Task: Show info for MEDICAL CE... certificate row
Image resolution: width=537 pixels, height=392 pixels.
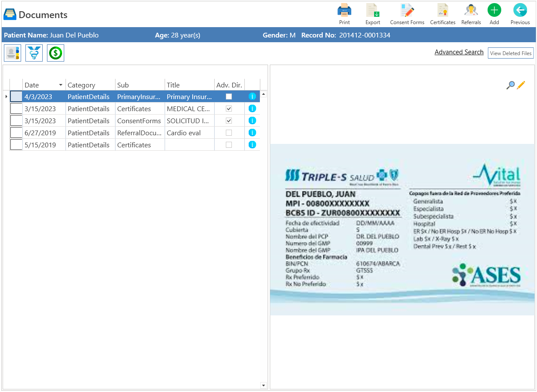Action: (x=253, y=109)
